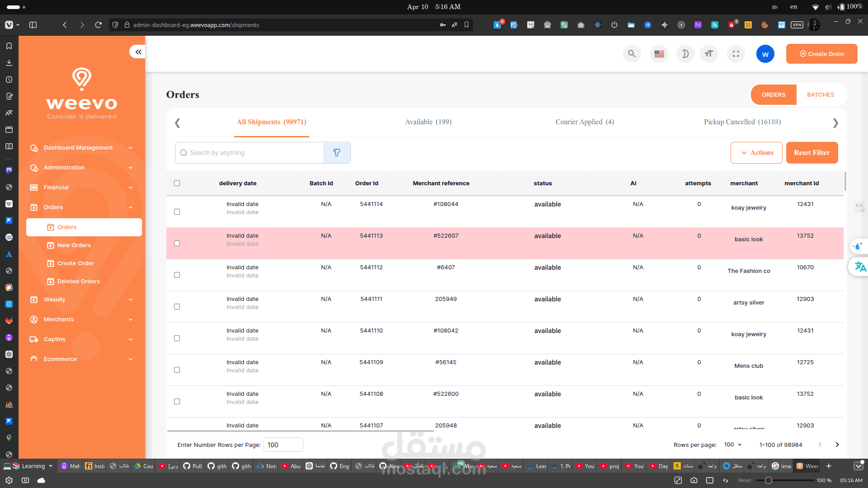Toggle dark mode moon icon
Image resolution: width=868 pixels, height=488 pixels.
(685, 54)
